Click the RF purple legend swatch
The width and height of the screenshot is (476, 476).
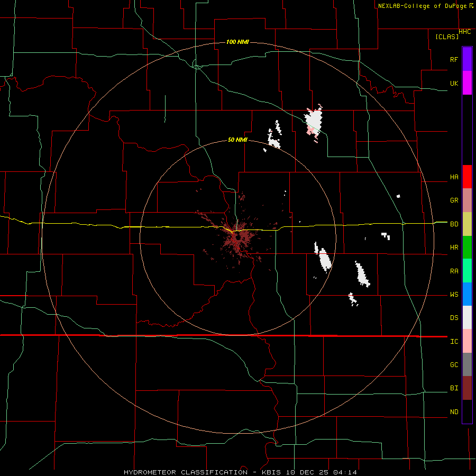467,59
